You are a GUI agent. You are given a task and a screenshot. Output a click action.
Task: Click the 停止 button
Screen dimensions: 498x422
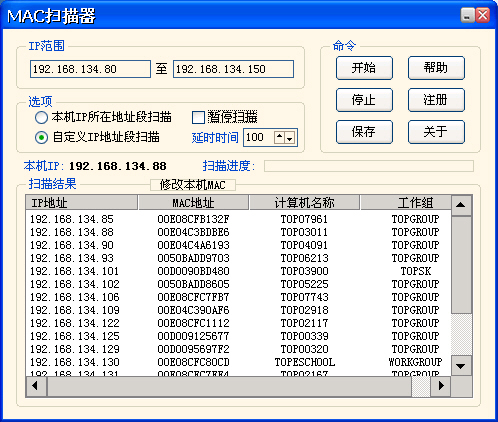click(x=364, y=100)
